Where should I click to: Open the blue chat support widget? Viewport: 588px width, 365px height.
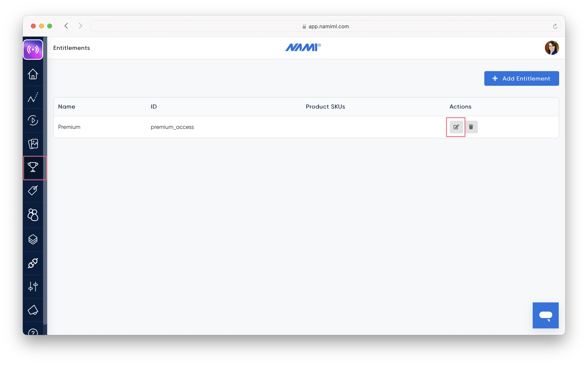tap(545, 315)
